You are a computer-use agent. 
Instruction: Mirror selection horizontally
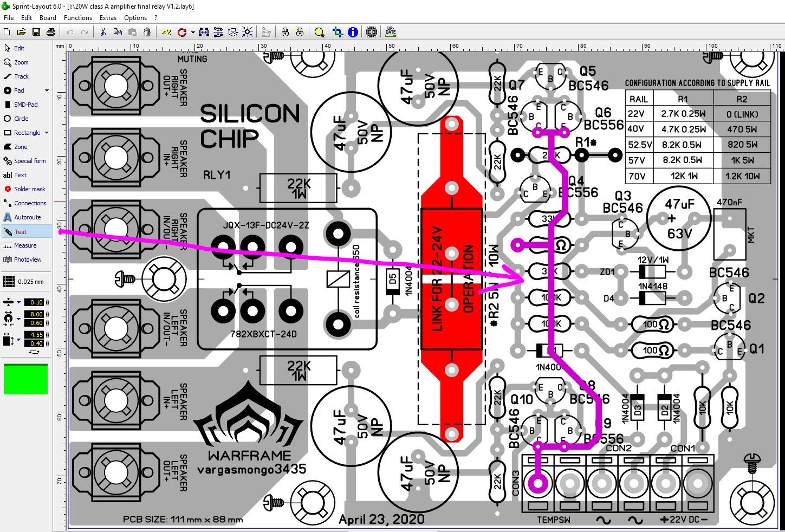204,32
